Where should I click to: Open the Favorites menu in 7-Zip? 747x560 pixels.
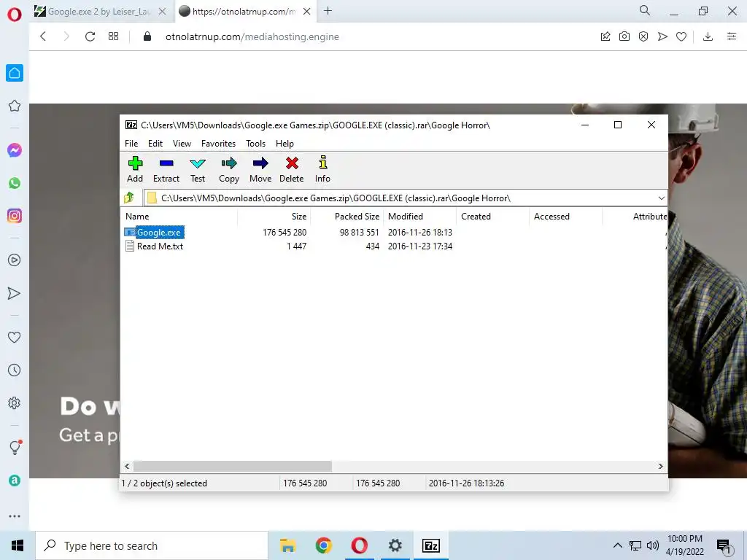tap(218, 144)
